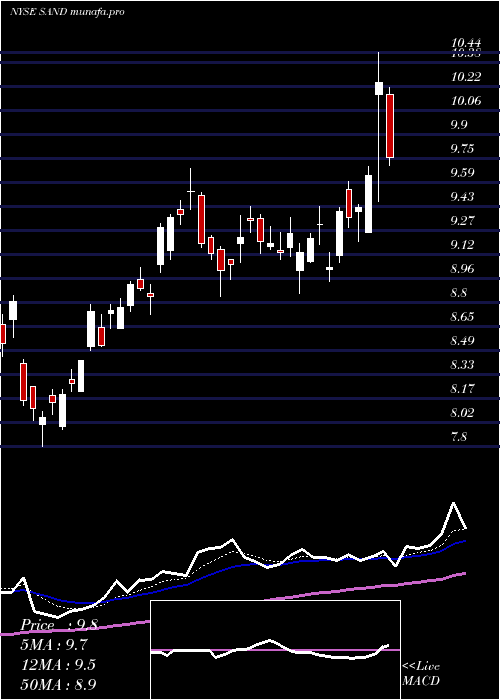
Task: Select the 10.06 price axis label
Action: pyautogui.click(x=466, y=101)
